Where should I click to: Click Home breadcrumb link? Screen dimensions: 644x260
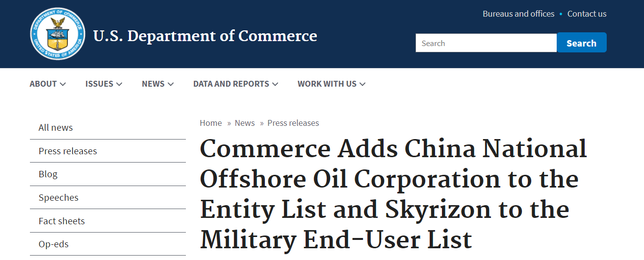(x=210, y=123)
